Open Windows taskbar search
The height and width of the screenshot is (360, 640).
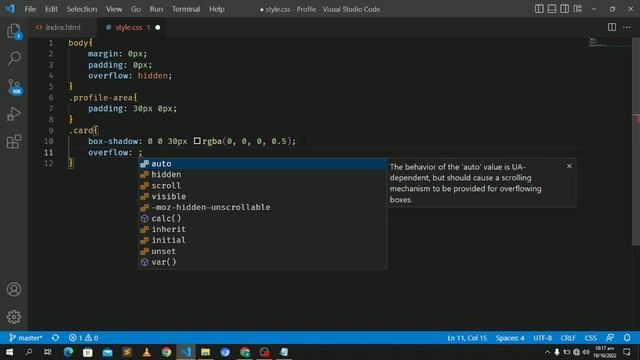coord(29,352)
